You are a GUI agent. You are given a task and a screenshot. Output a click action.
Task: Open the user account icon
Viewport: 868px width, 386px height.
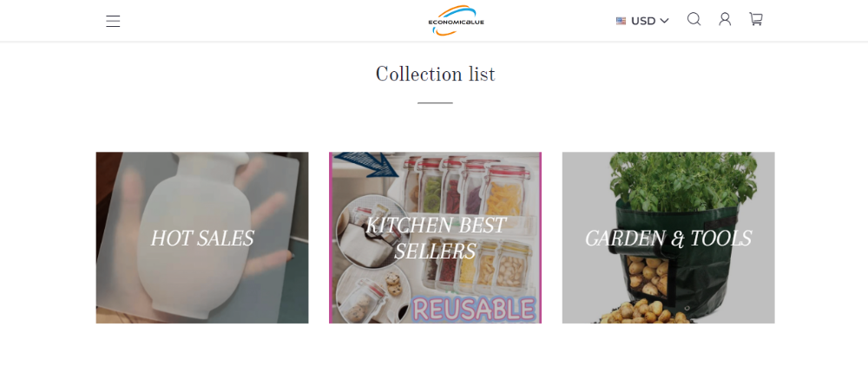pos(725,19)
